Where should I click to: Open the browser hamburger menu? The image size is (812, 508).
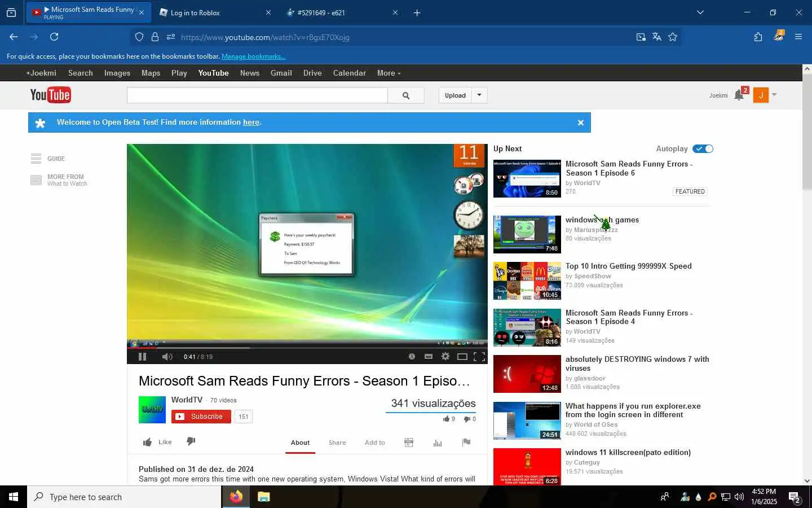(x=798, y=37)
